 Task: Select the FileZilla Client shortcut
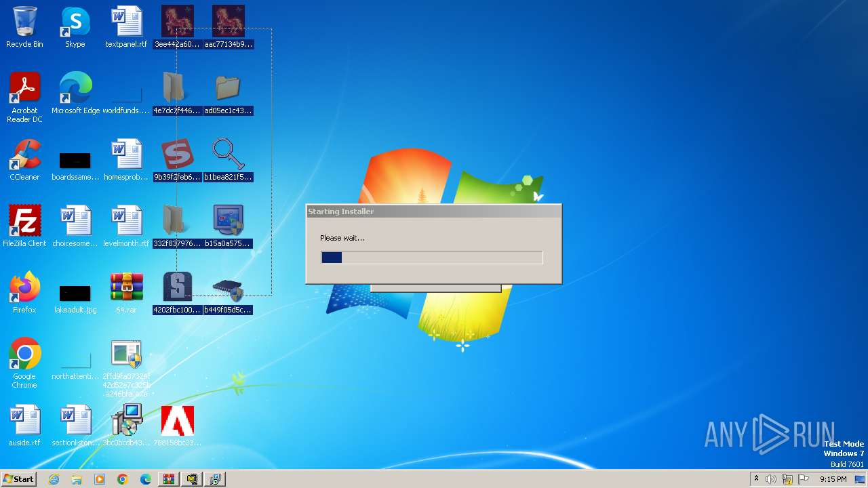click(24, 226)
